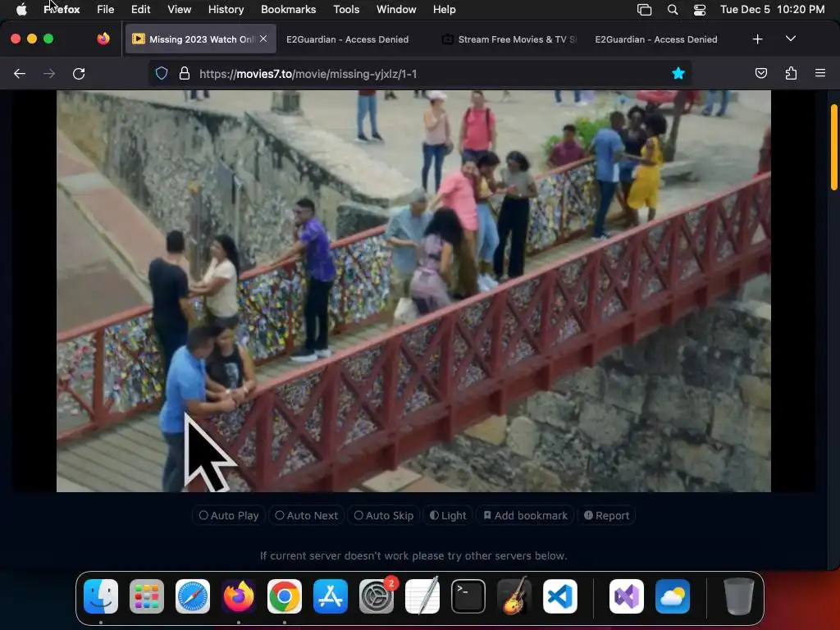Open Spotlight search in menu bar
This screenshot has height=630, width=840.
pyautogui.click(x=673, y=10)
